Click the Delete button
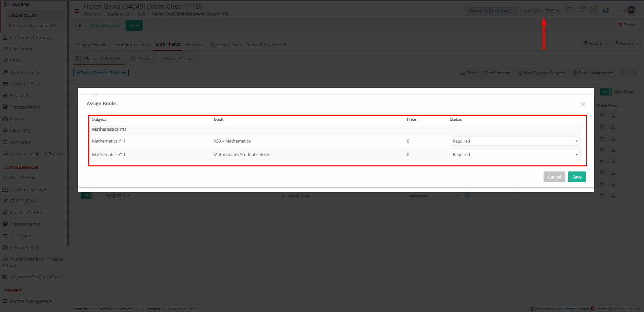 [x=627, y=25]
